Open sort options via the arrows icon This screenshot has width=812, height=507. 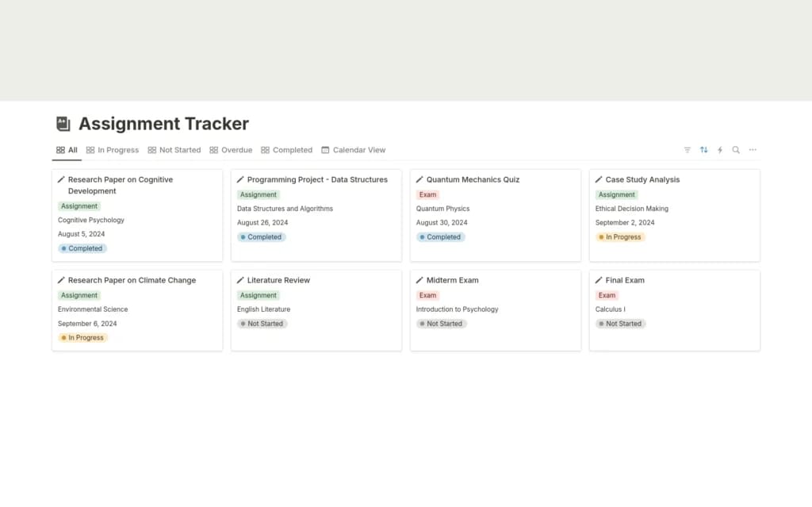click(x=703, y=150)
